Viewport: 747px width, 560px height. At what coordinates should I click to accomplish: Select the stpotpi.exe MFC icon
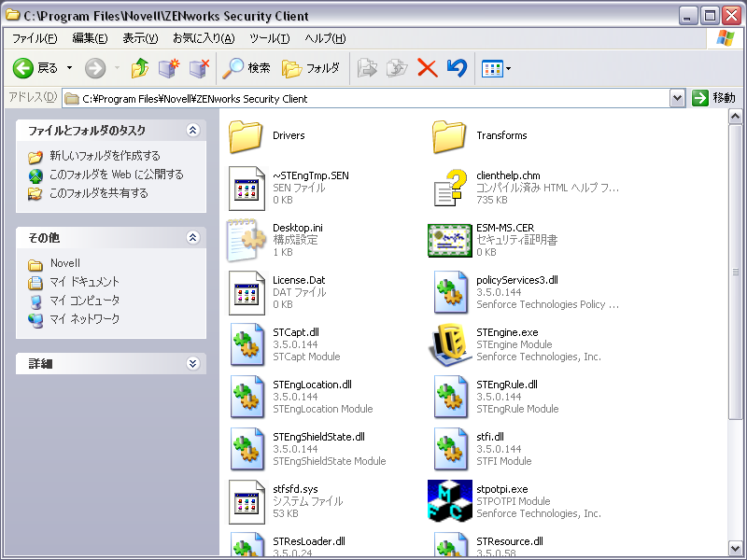pyautogui.click(x=450, y=500)
